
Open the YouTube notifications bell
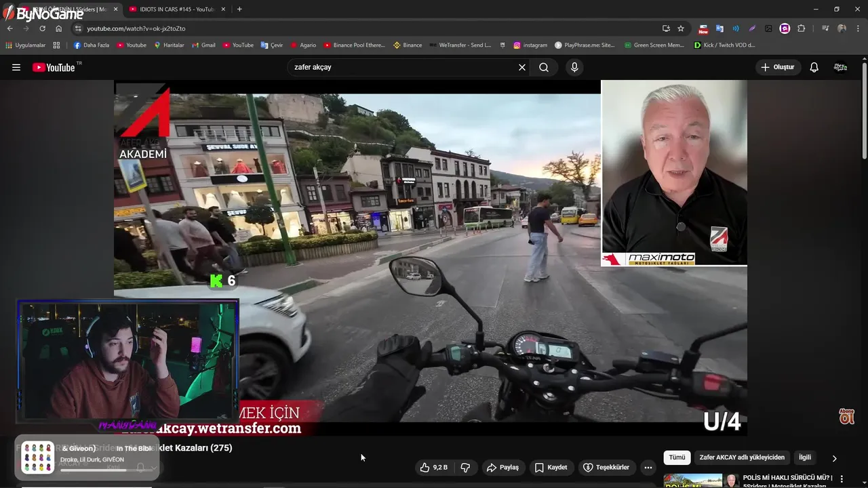pyautogui.click(x=814, y=67)
